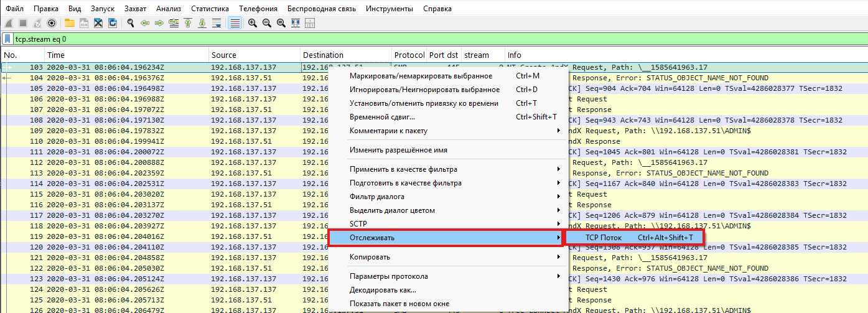Expand Фильтр диалога submenu
This screenshot has height=313, width=868.
click(x=447, y=197)
